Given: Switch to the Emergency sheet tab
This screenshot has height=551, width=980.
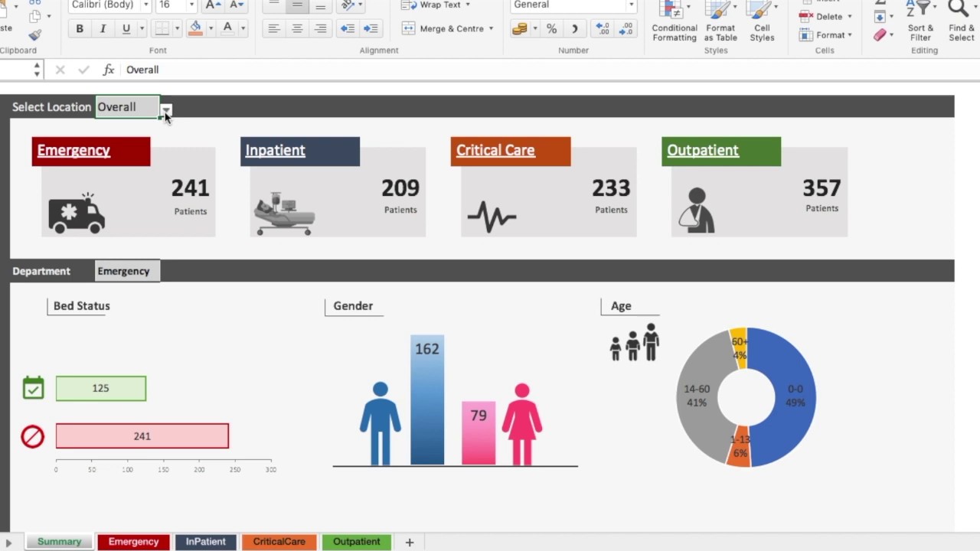Looking at the screenshot, I should 133,542.
